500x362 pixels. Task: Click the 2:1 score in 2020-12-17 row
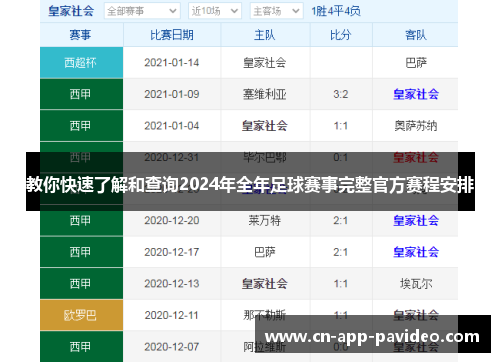[341, 252]
